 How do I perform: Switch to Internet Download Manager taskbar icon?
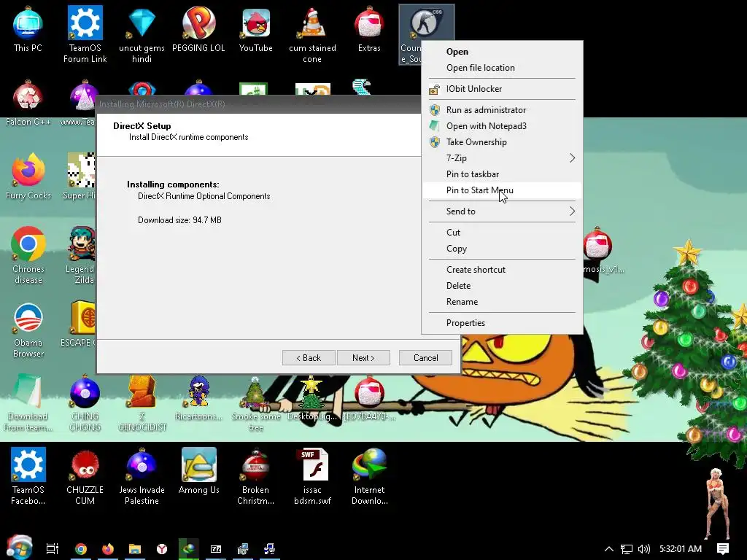coord(189,548)
